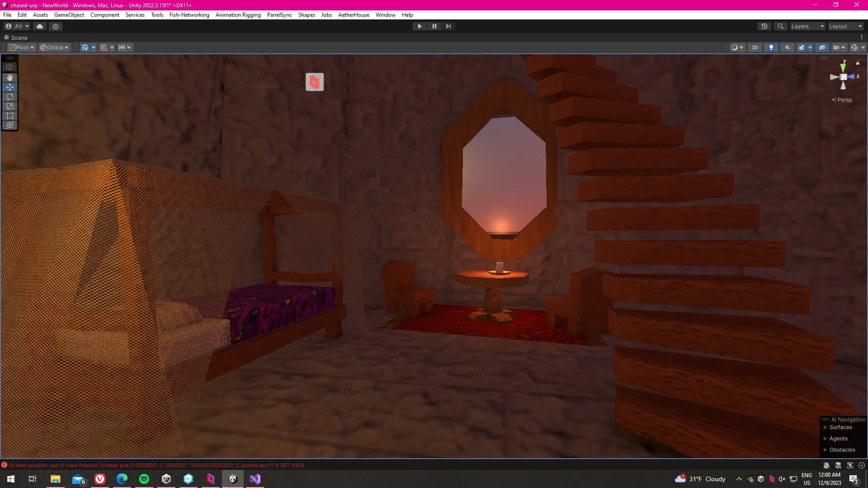Select the Hand view tool
This screenshot has width=868, height=488.
tap(9, 78)
